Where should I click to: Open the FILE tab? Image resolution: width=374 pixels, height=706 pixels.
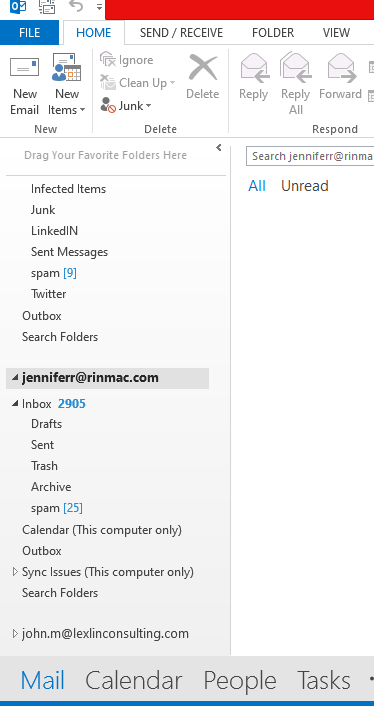(x=29, y=32)
